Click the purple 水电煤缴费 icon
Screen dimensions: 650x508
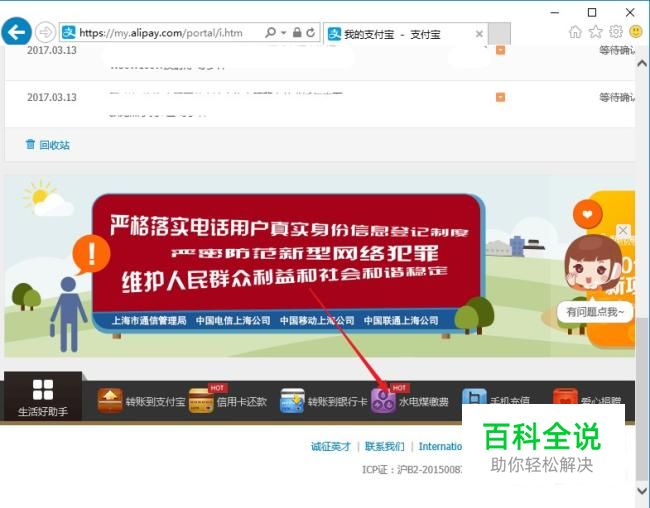pyautogui.click(x=383, y=401)
